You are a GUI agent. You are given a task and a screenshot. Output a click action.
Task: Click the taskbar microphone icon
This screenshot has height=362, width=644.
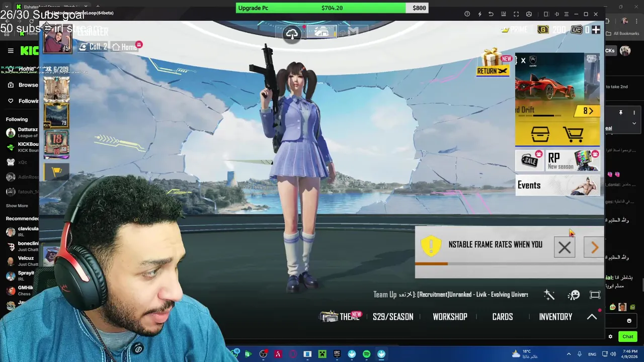[580, 354]
